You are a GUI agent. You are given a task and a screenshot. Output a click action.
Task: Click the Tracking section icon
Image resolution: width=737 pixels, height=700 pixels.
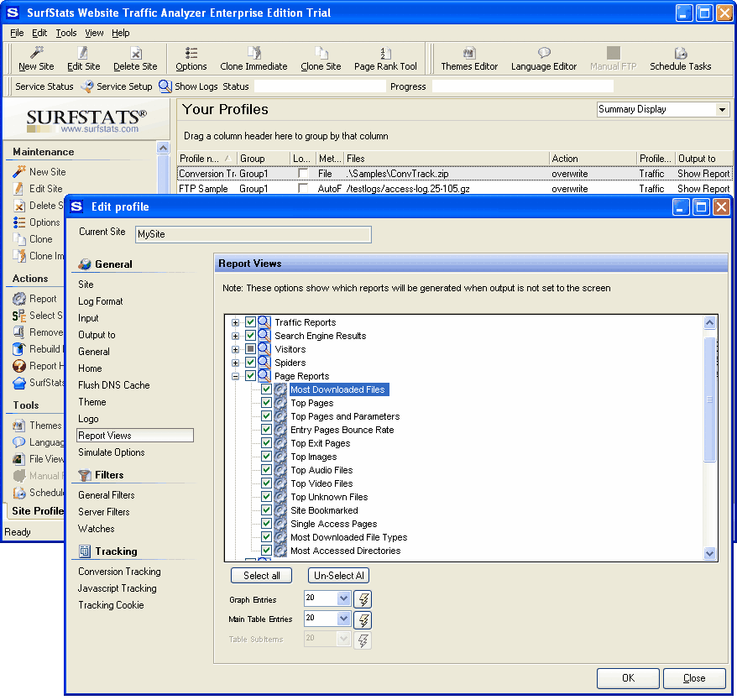[x=85, y=551]
